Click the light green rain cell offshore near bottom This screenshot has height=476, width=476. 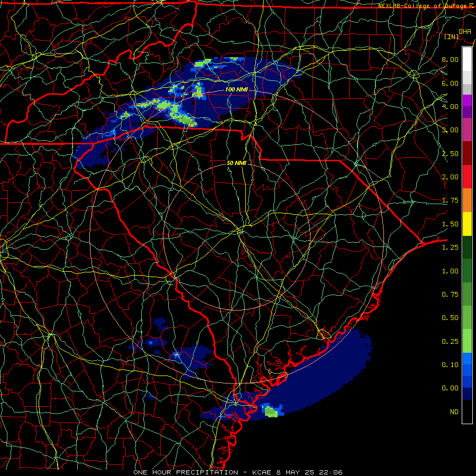[x=271, y=412]
